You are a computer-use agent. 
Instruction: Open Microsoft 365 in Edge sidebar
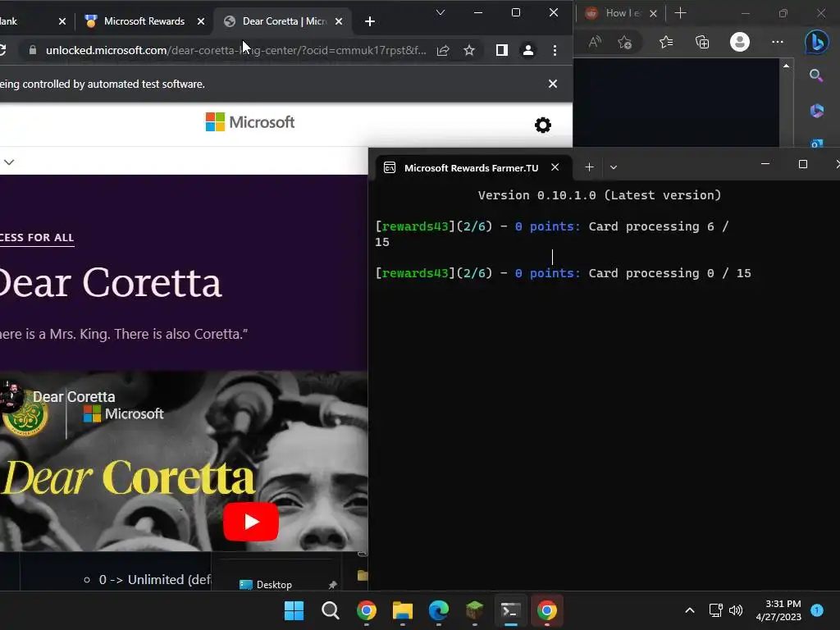pyautogui.click(x=816, y=111)
